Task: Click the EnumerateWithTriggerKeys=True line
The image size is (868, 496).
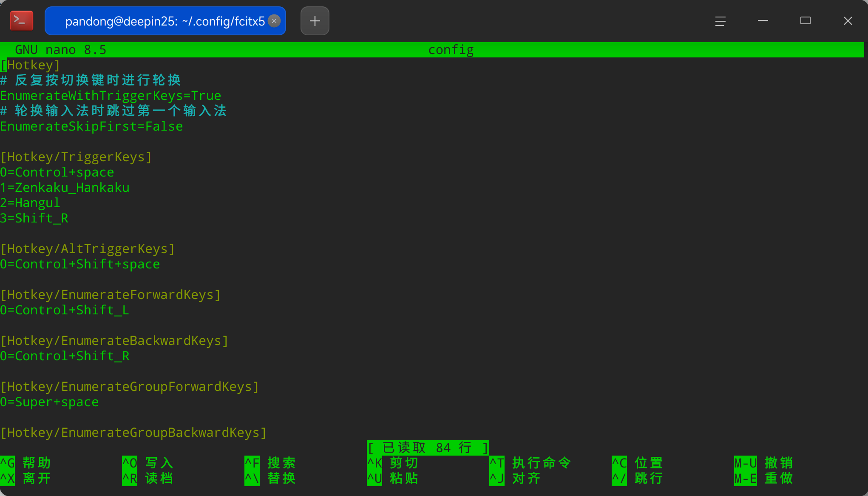Action: pyautogui.click(x=111, y=96)
